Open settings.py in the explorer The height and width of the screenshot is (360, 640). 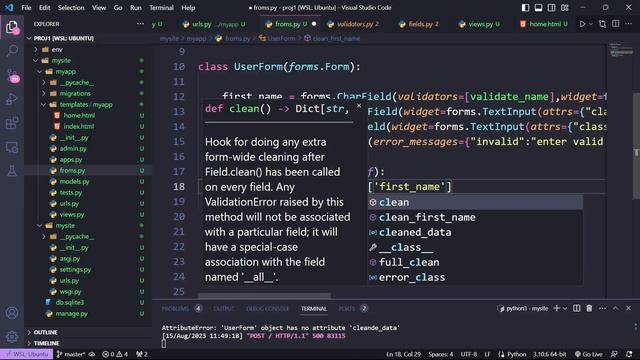75,270
